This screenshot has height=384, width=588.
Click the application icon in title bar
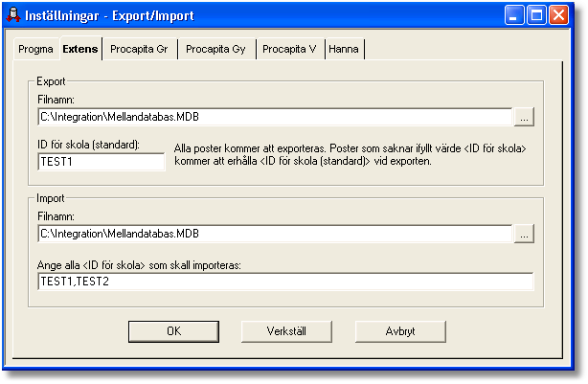pos(13,15)
